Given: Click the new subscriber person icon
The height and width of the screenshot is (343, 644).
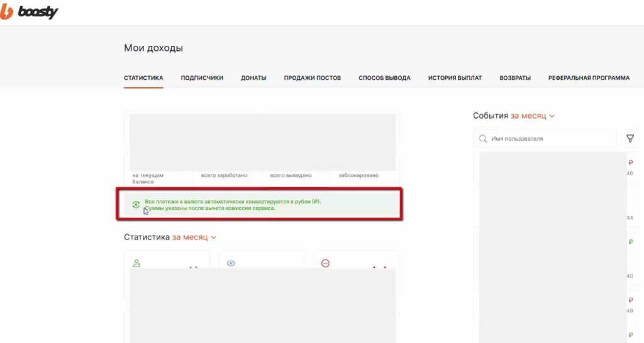Looking at the screenshot, I should 136,263.
